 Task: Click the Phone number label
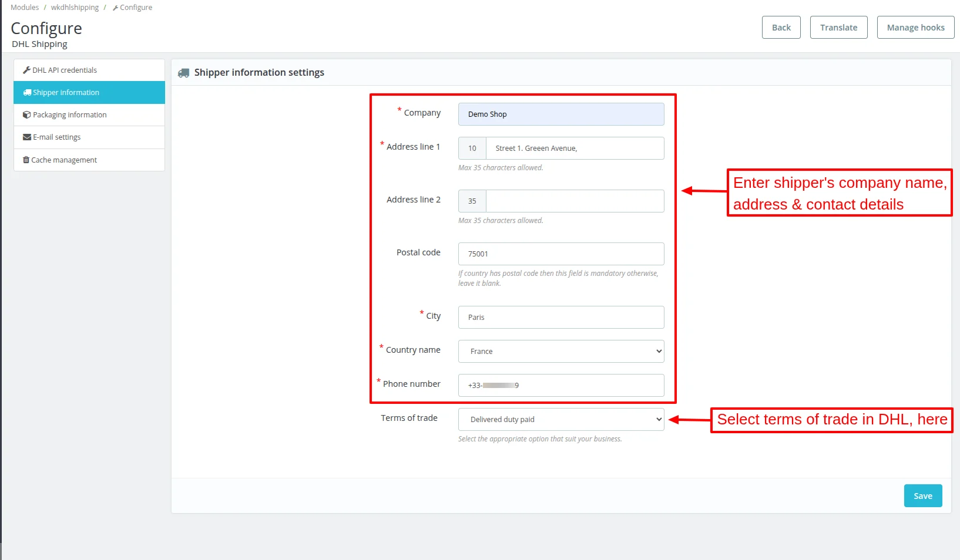coord(412,384)
